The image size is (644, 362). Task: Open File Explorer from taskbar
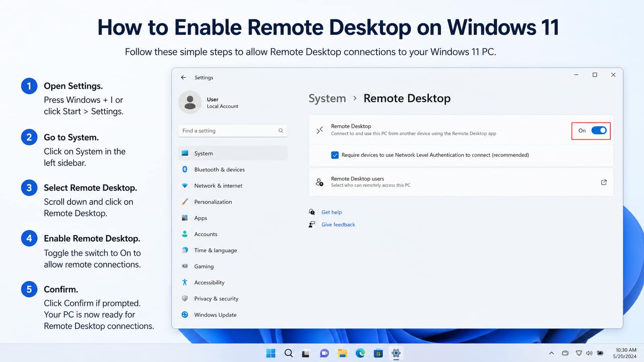coord(343,353)
